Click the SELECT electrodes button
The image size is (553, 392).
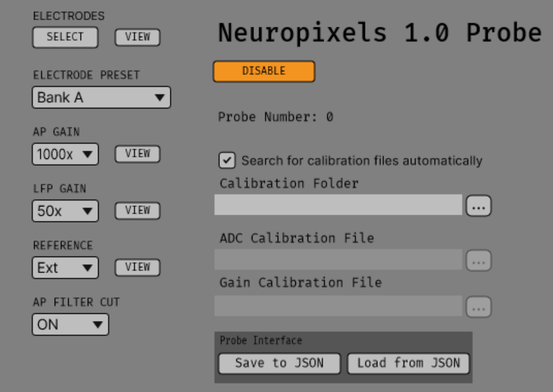[65, 37]
